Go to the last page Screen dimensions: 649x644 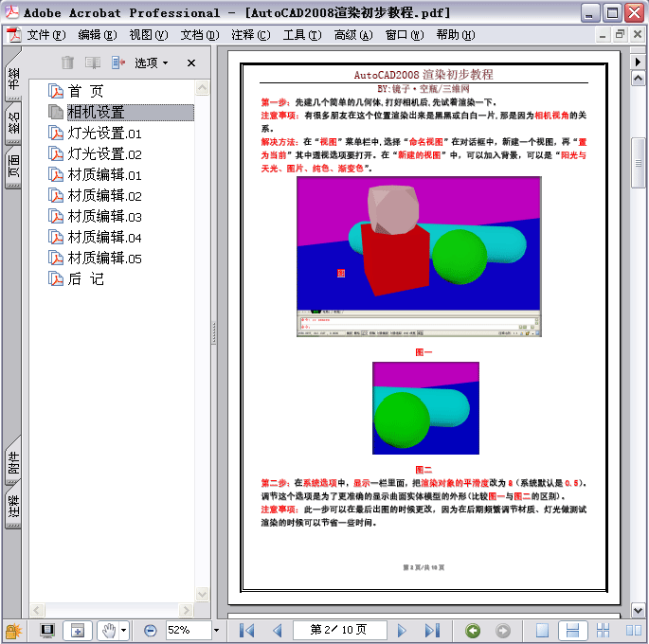click(432, 631)
